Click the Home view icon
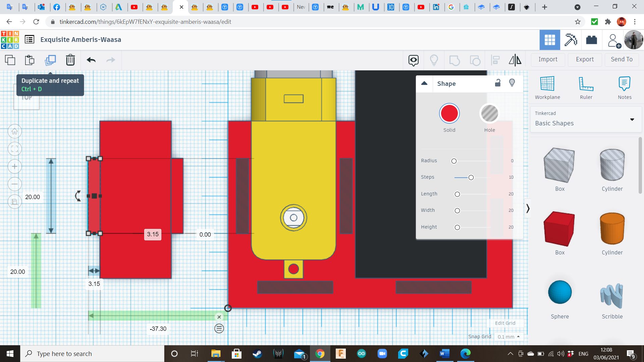This screenshot has width=644, height=362. click(14, 131)
